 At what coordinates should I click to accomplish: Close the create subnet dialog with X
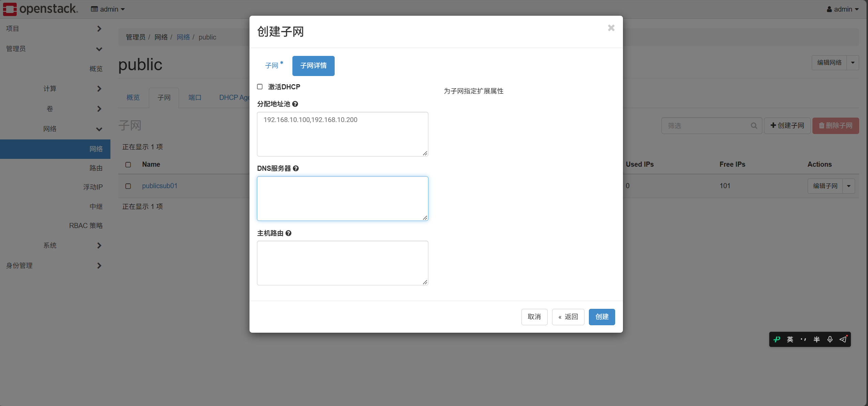(x=611, y=28)
